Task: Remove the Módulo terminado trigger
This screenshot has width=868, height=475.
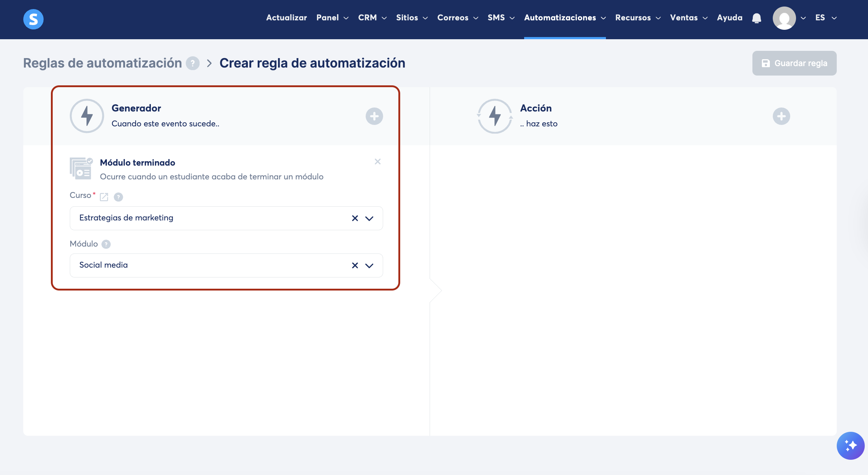Action: click(x=378, y=162)
